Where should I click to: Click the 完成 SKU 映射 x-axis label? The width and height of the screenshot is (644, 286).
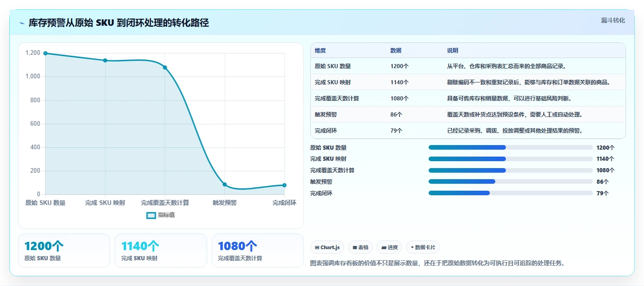pyautogui.click(x=105, y=203)
